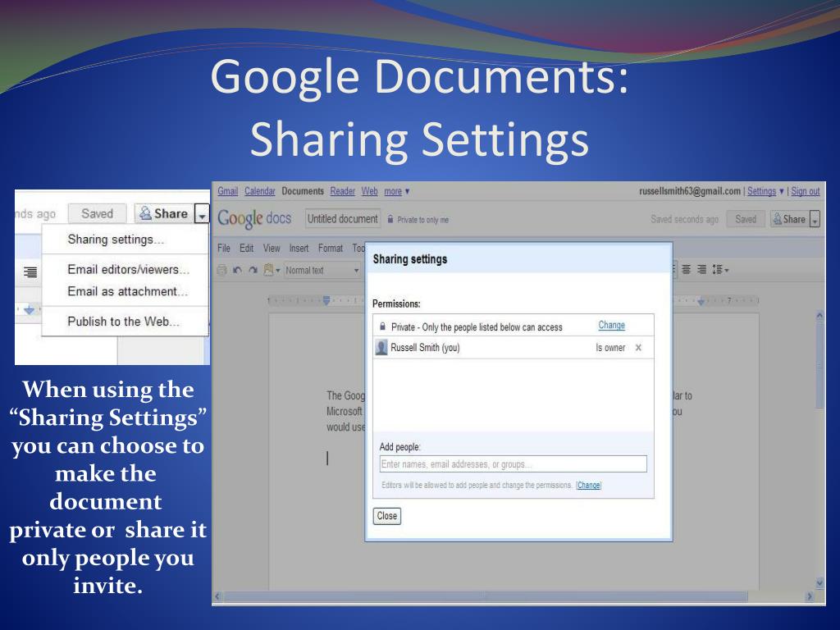Image resolution: width=840 pixels, height=630 pixels.
Task: Click the Add people input field
Action: 514,464
